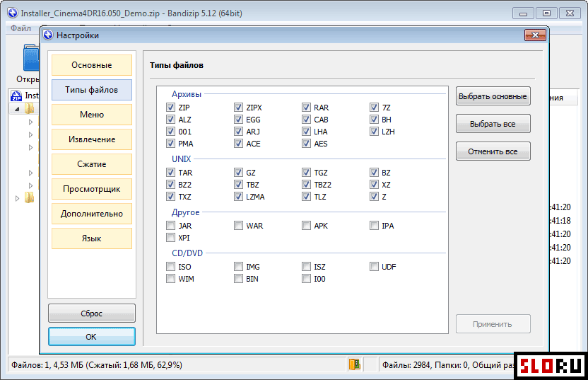Image resolution: width=588 pixels, height=380 pixels.
Task: Close the Настройки dialog
Action: tap(535, 35)
